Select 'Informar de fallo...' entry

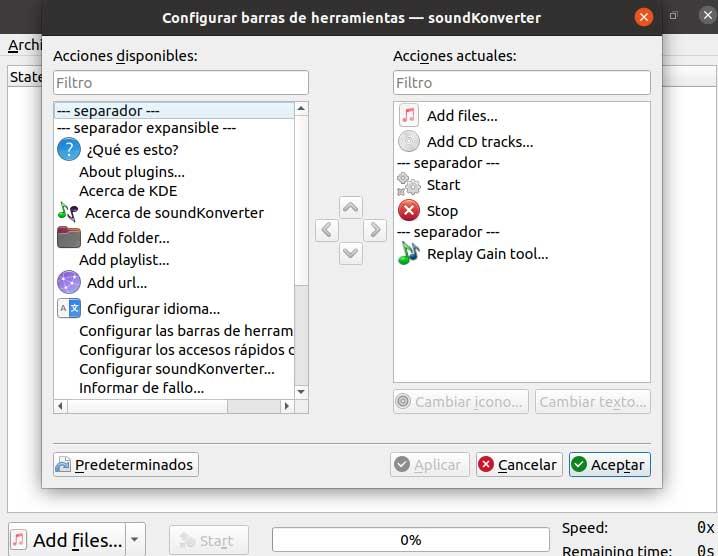[x=141, y=388]
